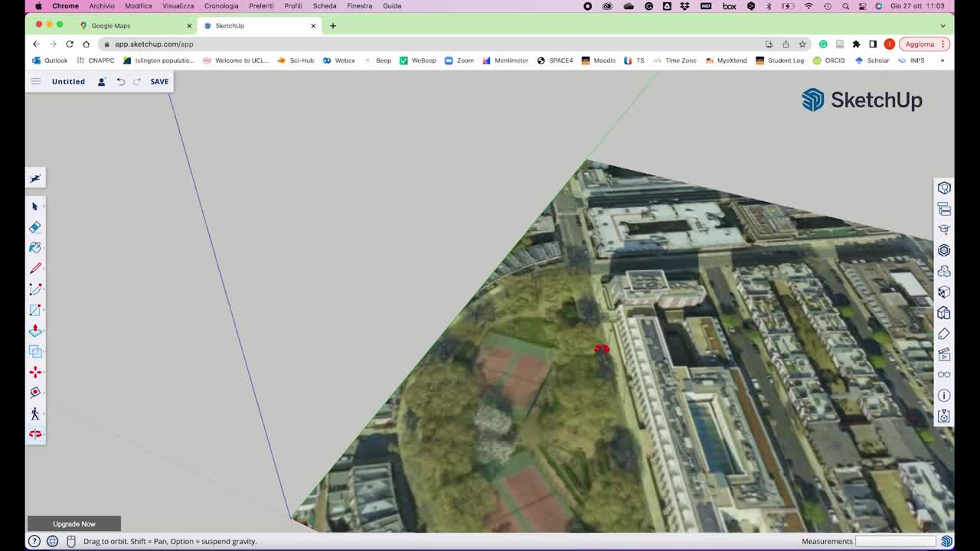Image resolution: width=980 pixels, height=551 pixels.
Task: Select the Rectangle shape tool
Action: [35, 310]
